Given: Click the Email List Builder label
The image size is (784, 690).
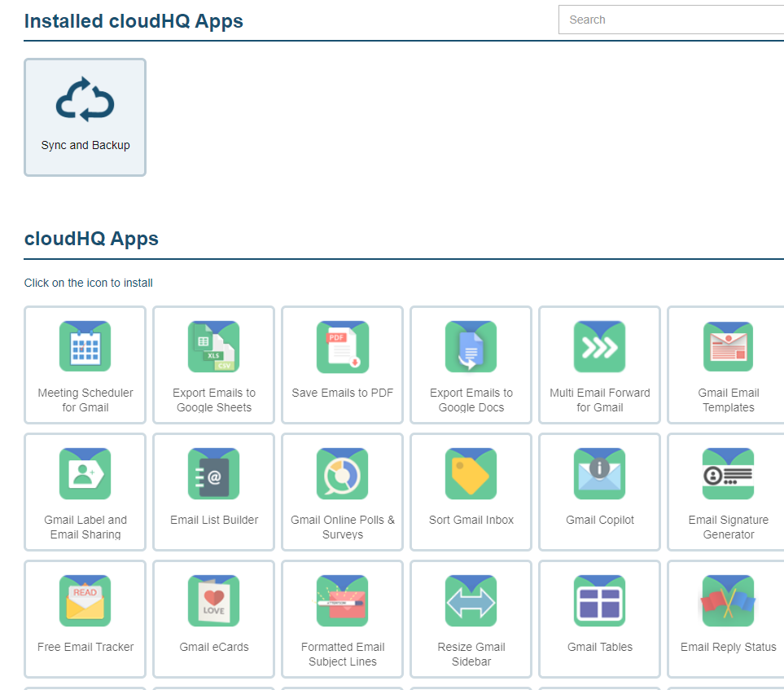Looking at the screenshot, I should 214,520.
